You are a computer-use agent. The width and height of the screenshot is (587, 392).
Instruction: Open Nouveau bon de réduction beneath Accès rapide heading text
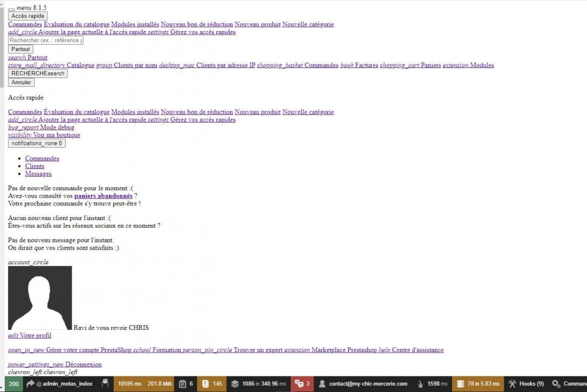click(197, 112)
